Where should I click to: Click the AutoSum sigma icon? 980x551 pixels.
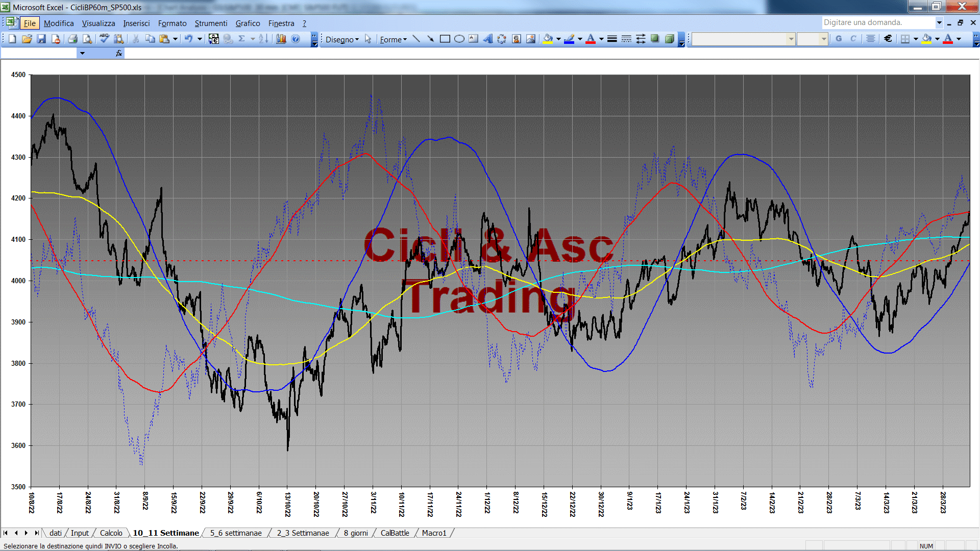point(242,39)
